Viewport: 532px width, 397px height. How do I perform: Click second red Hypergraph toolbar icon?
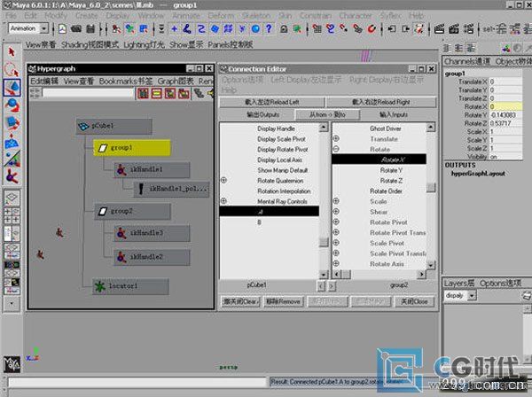tap(156, 93)
